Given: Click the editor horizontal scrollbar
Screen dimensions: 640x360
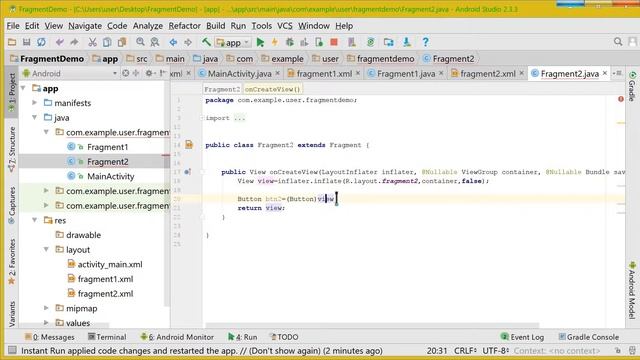Looking at the screenshot, I should (372, 325).
